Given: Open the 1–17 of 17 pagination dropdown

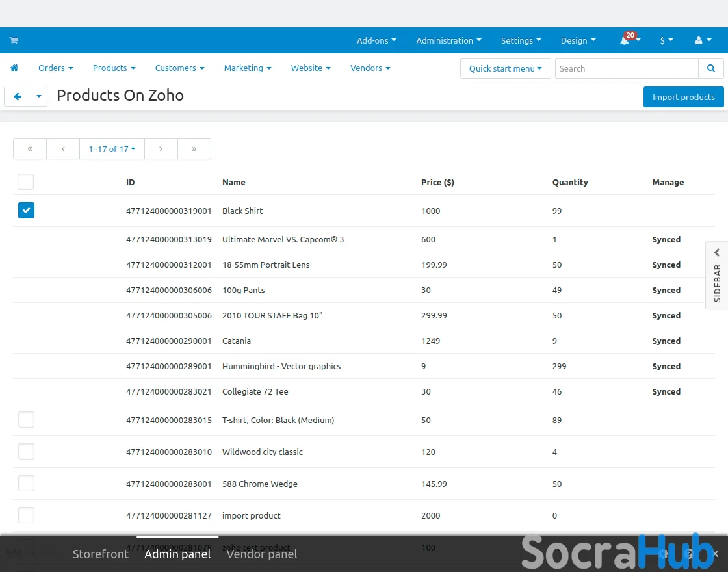Looking at the screenshot, I should click(112, 149).
